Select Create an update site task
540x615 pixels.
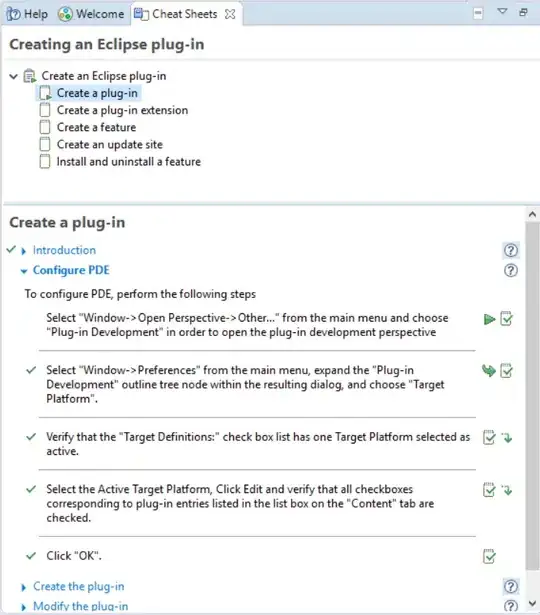point(110,144)
